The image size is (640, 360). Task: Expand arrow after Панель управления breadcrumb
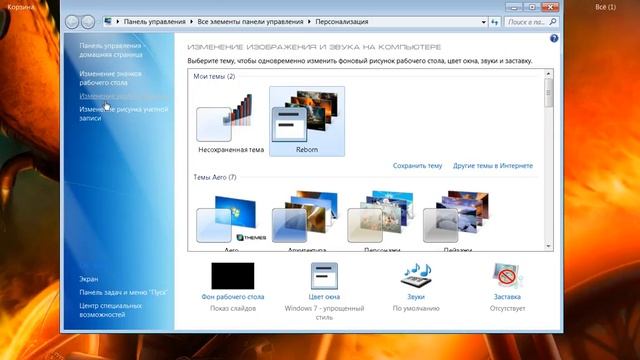[x=191, y=22]
